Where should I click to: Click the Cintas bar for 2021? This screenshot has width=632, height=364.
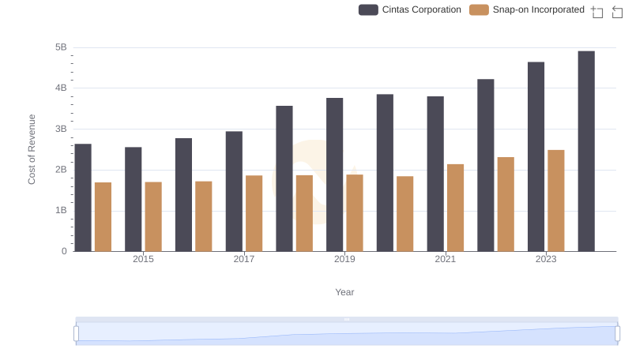435,174
